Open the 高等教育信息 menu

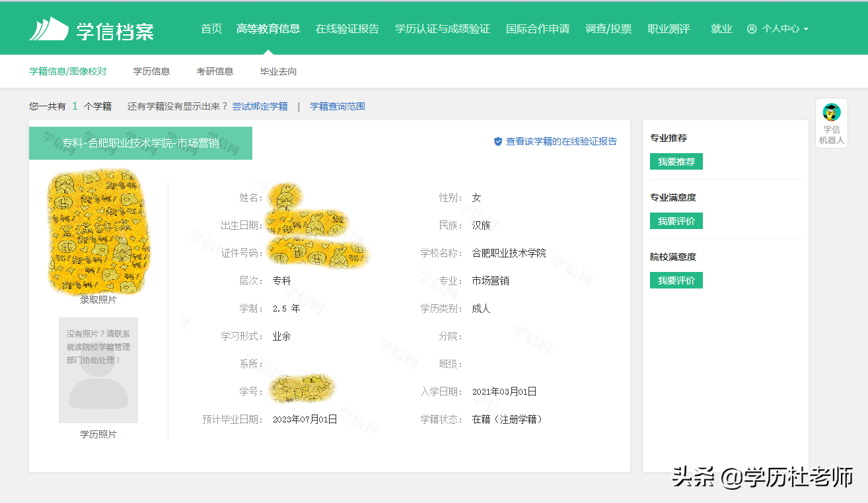coord(268,28)
